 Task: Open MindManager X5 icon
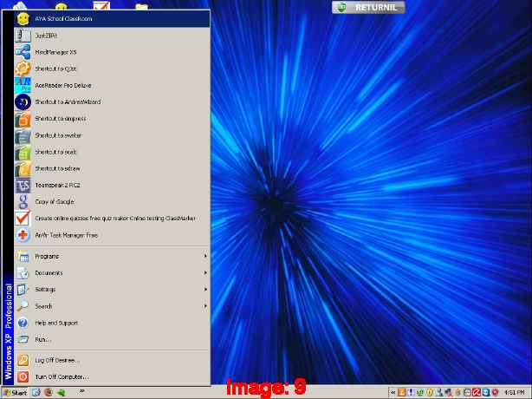(23, 52)
